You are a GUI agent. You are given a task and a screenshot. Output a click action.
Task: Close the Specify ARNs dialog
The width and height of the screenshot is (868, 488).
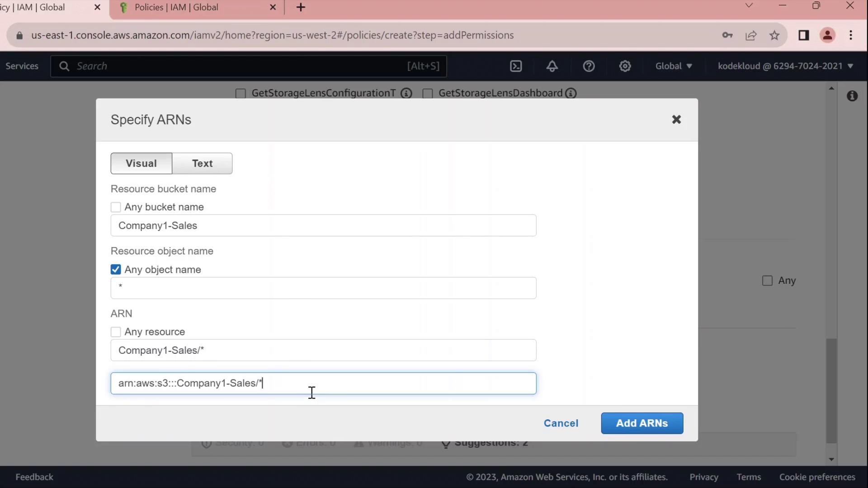tap(676, 119)
